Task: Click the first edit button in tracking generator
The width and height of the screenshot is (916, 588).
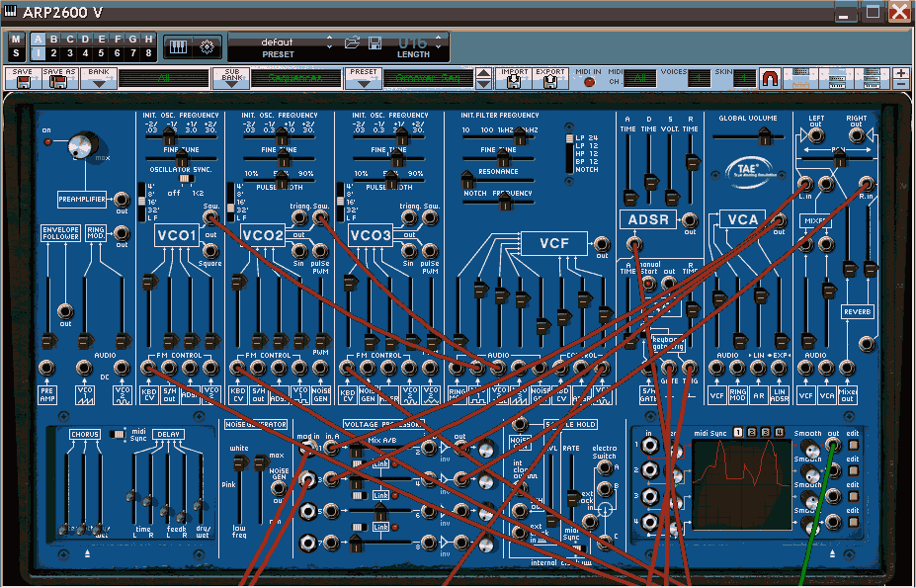Action: 853,446
